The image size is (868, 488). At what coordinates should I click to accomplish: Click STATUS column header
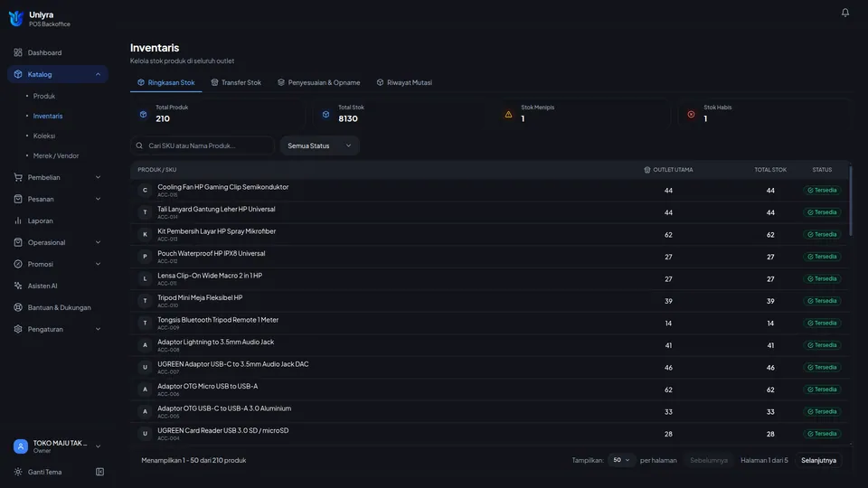(x=822, y=170)
